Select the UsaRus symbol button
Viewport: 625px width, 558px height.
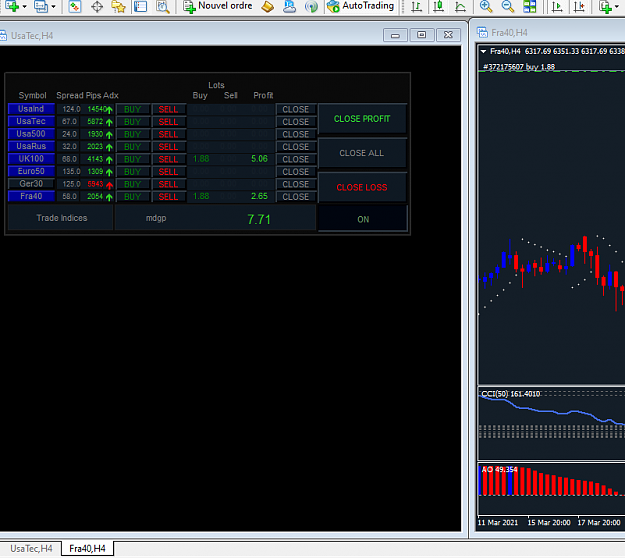point(31,146)
